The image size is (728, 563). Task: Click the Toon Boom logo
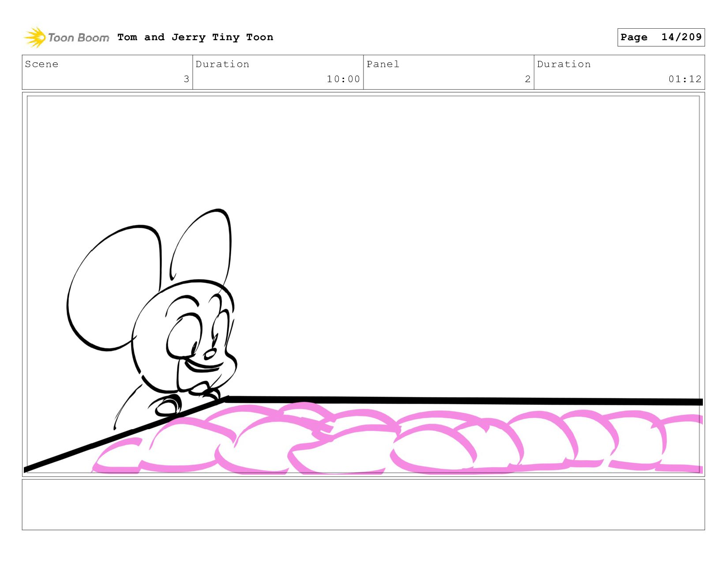point(66,38)
